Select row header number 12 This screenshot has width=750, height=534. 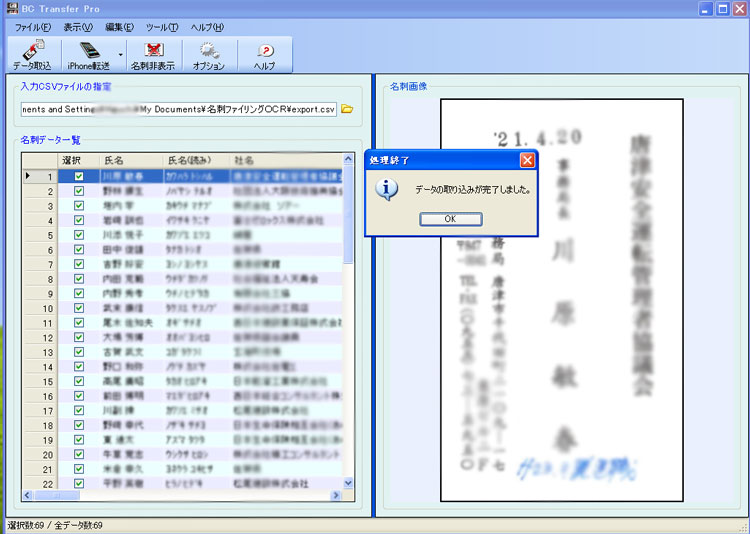(40, 338)
